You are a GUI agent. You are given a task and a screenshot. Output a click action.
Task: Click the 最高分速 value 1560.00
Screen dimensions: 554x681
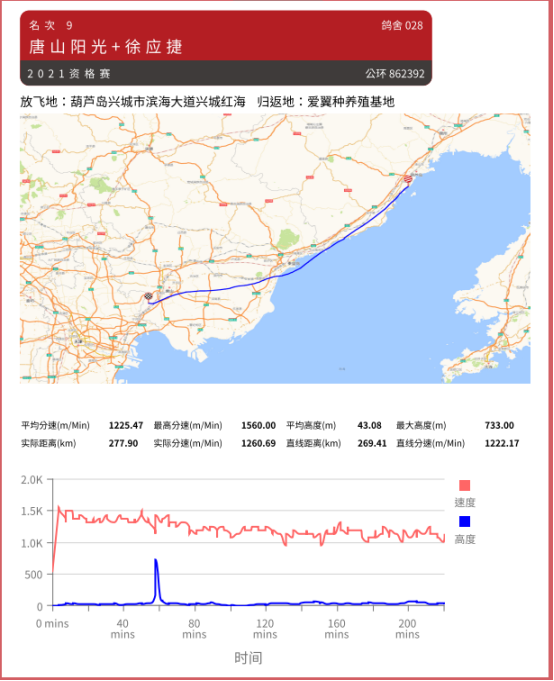point(258,425)
